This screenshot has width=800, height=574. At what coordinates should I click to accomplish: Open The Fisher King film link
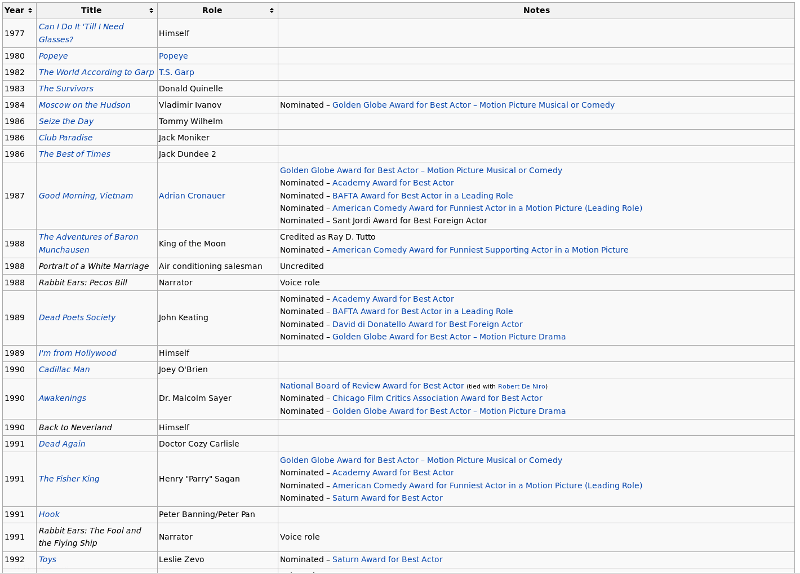[x=69, y=479]
